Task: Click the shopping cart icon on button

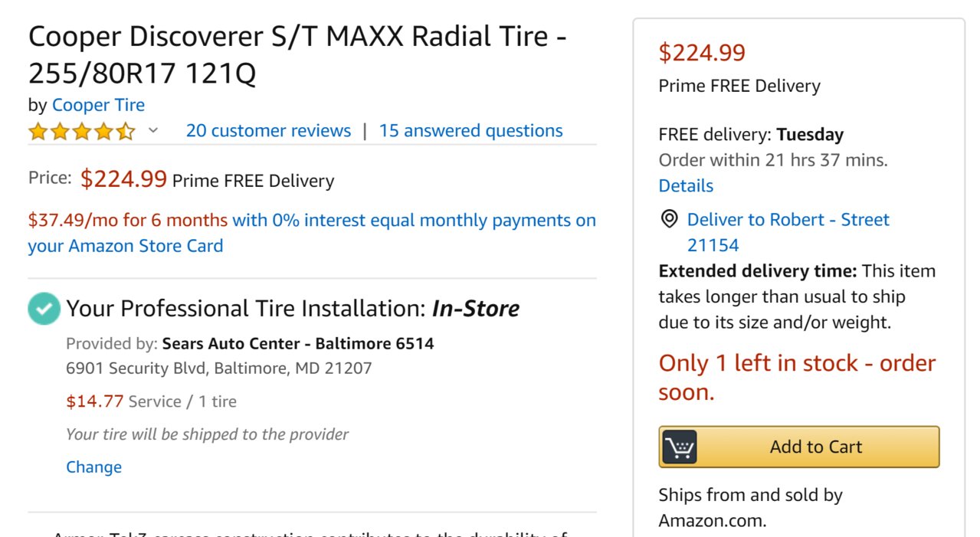Action: point(679,447)
